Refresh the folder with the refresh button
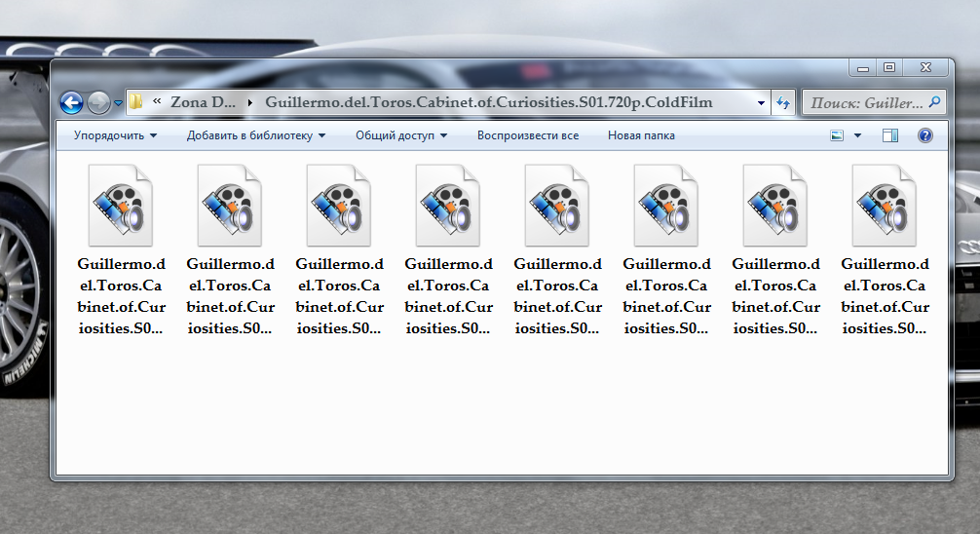Image resolution: width=980 pixels, height=534 pixels. pyautogui.click(x=782, y=102)
